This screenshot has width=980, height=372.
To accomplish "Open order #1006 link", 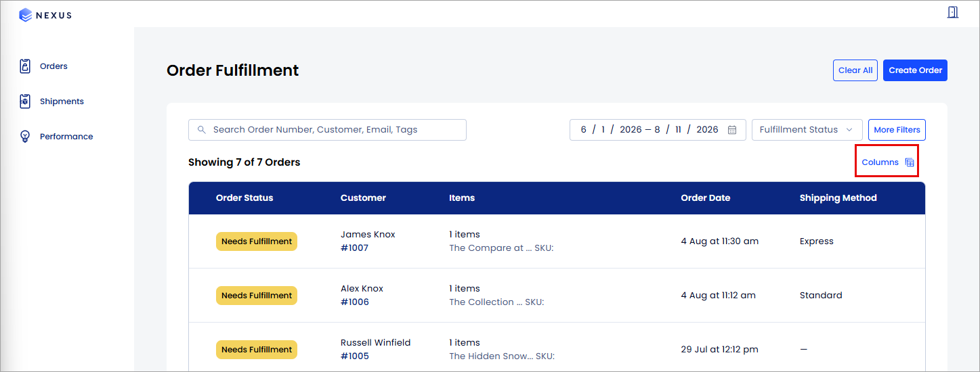I will tap(355, 302).
